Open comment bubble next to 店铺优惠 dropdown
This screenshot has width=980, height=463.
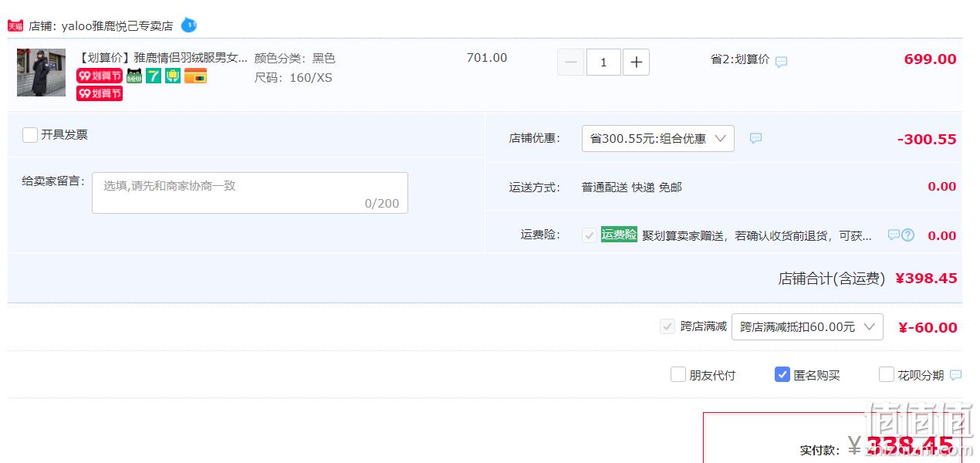[756, 138]
